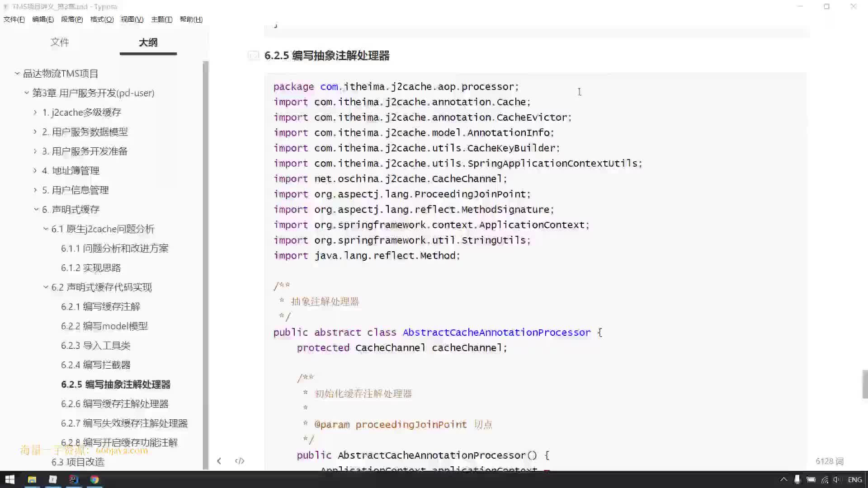Go to 6.3 项目改造 outline item
Viewport: 868px width, 488px height.
point(78,462)
